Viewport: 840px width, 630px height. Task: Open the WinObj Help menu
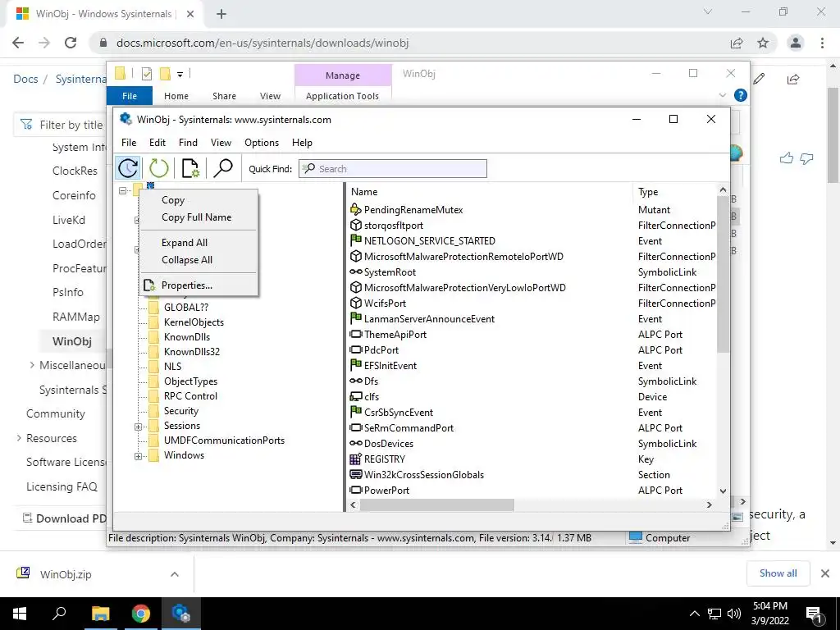[x=302, y=143]
